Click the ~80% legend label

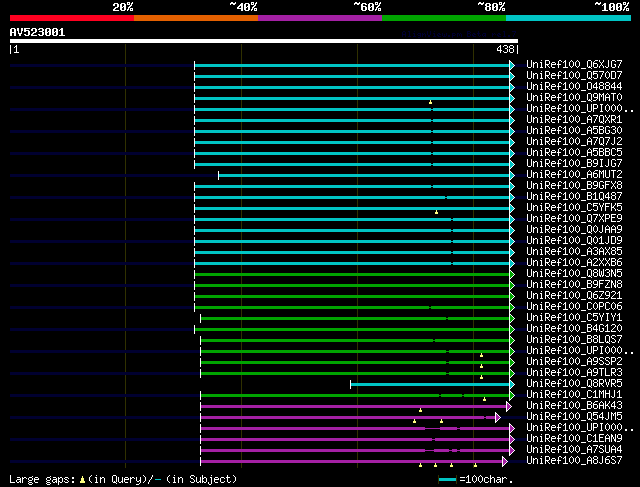[x=491, y=7]
